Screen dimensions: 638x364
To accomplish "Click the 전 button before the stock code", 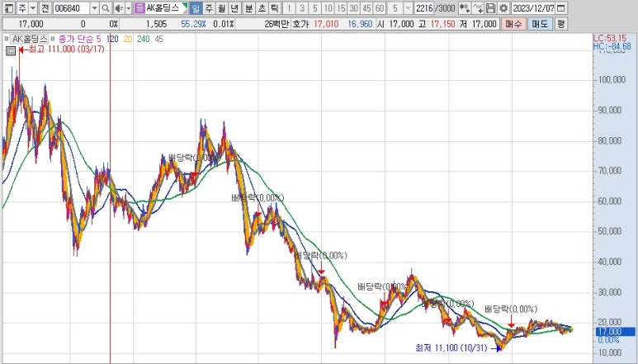I will (45, 7).
